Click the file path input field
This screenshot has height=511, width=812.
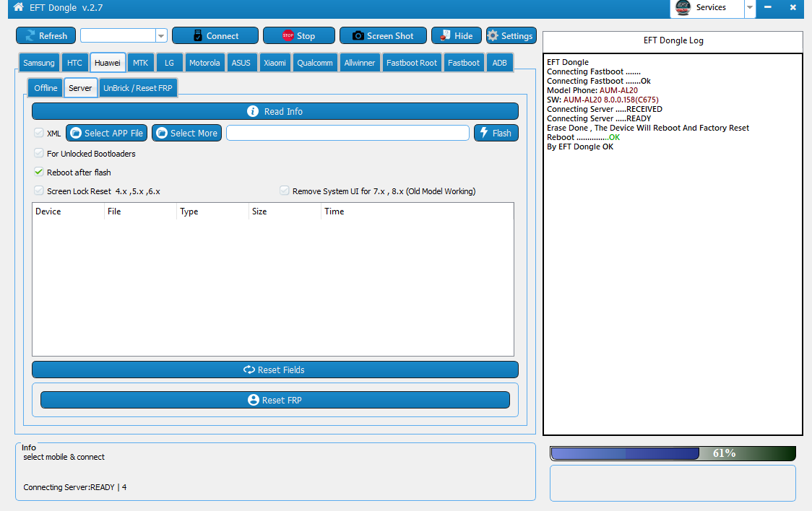click(347, 133)
